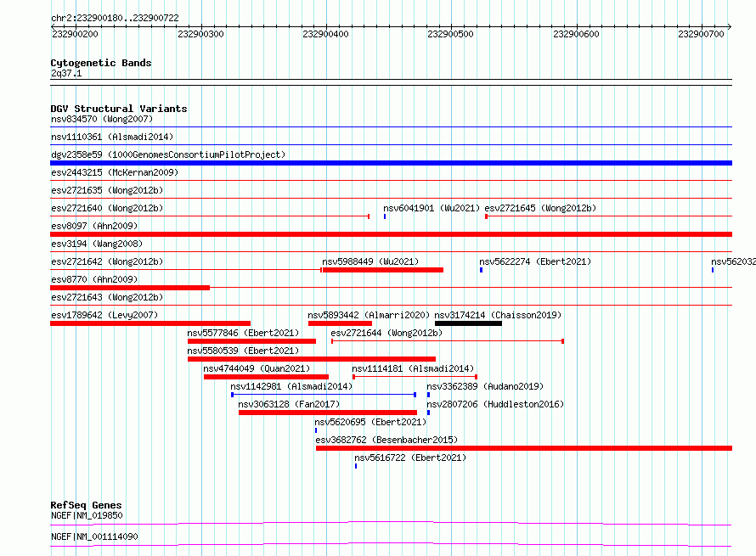Open esv2721645 (Wong2012b) variant
The image size is (756, 556).
[540, 208]
